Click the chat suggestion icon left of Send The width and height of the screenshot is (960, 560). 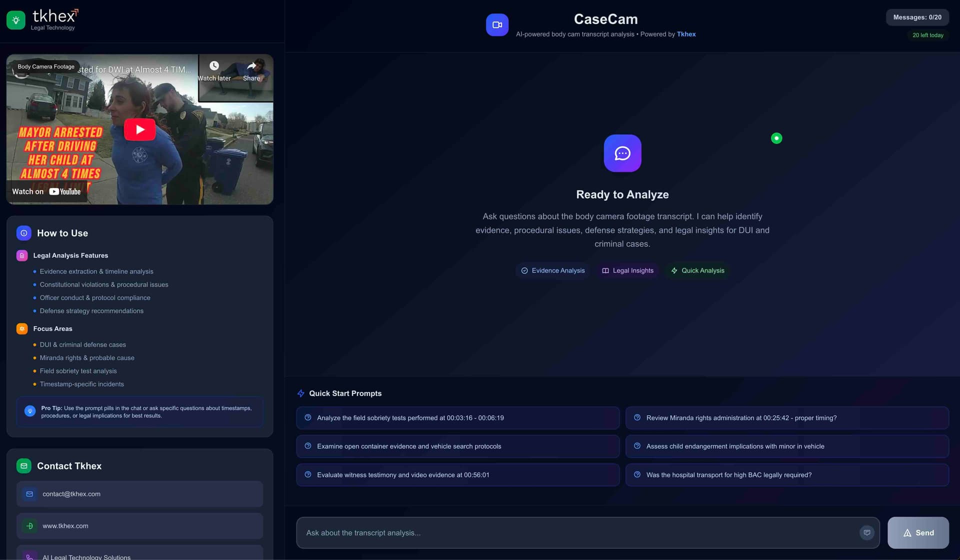(867, 532)
